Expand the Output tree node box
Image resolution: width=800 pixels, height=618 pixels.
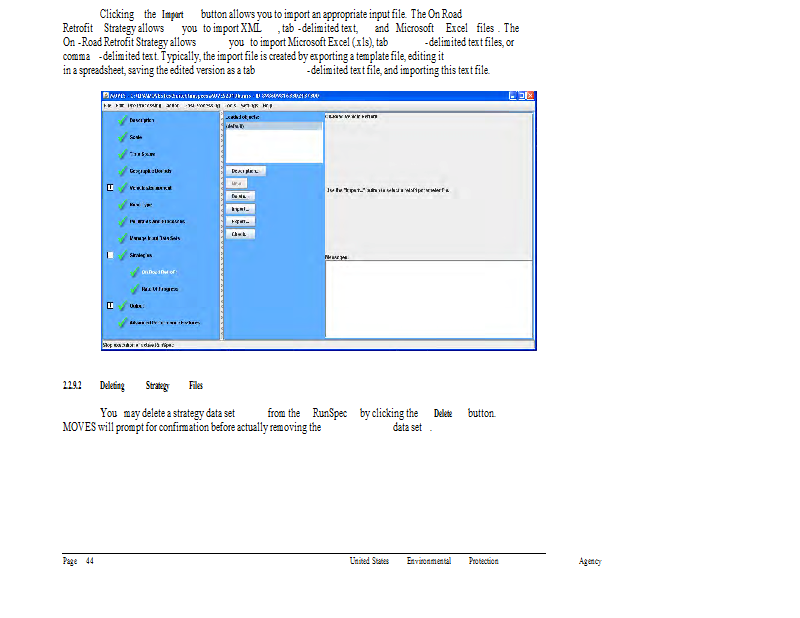110,306
